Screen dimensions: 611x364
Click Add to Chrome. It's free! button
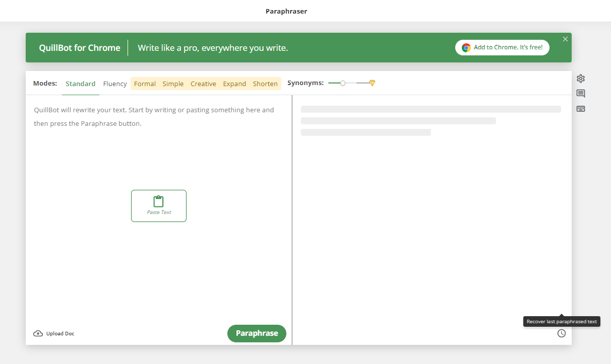point(502,47)
